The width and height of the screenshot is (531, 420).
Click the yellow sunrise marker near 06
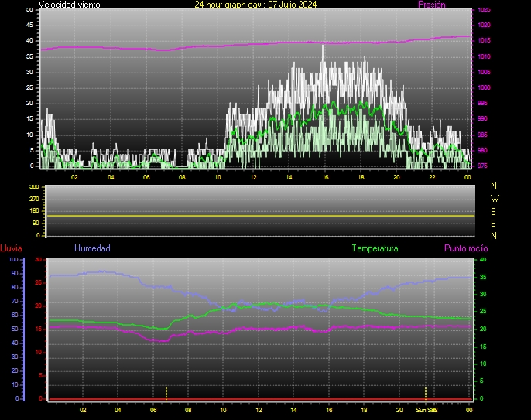pyautogui.click(x=166, y=394)
